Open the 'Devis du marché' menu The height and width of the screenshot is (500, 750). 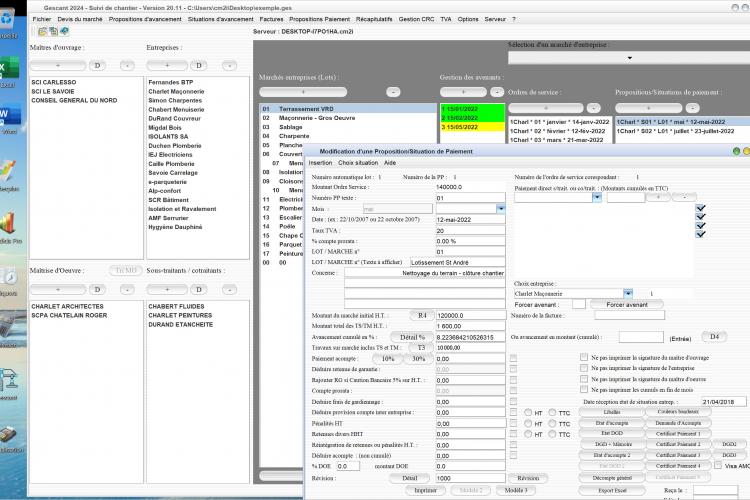pos(80,19)
